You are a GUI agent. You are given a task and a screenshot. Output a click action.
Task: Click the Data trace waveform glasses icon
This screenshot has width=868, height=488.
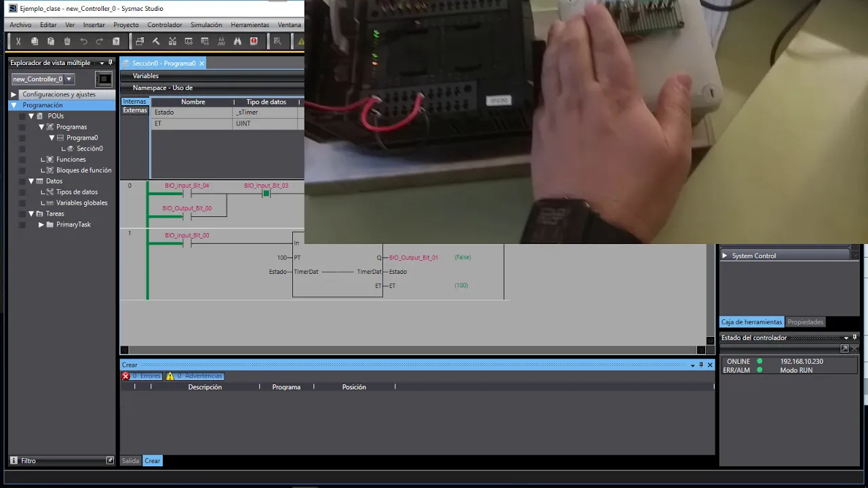(221, 41)
